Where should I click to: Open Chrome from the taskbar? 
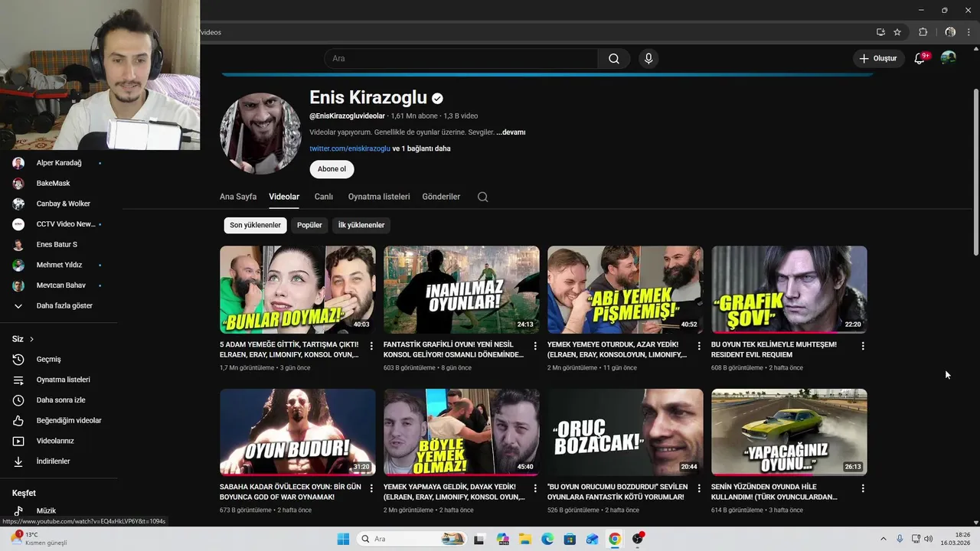click(x=615, y=539)
